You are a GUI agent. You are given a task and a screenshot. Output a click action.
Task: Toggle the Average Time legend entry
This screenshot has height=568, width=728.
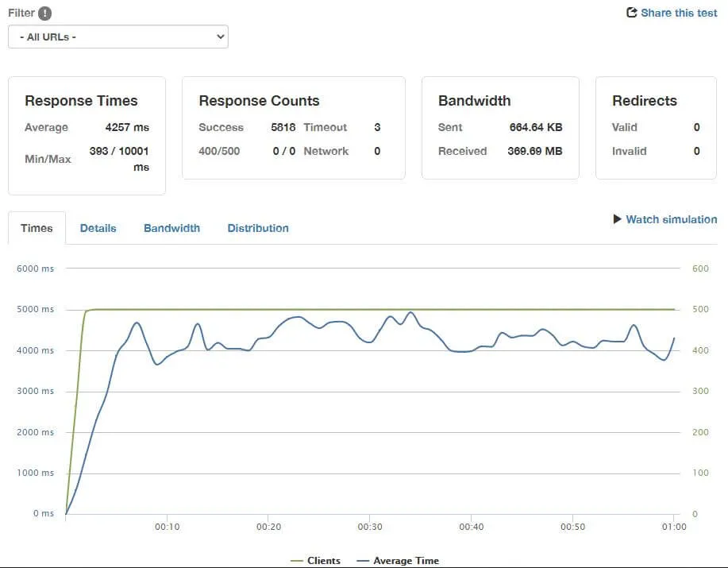(398, 561)
